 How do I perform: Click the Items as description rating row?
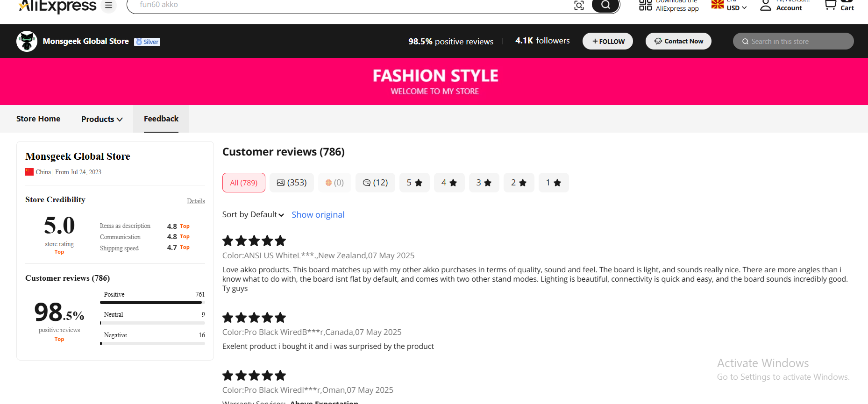pos(145,226)
